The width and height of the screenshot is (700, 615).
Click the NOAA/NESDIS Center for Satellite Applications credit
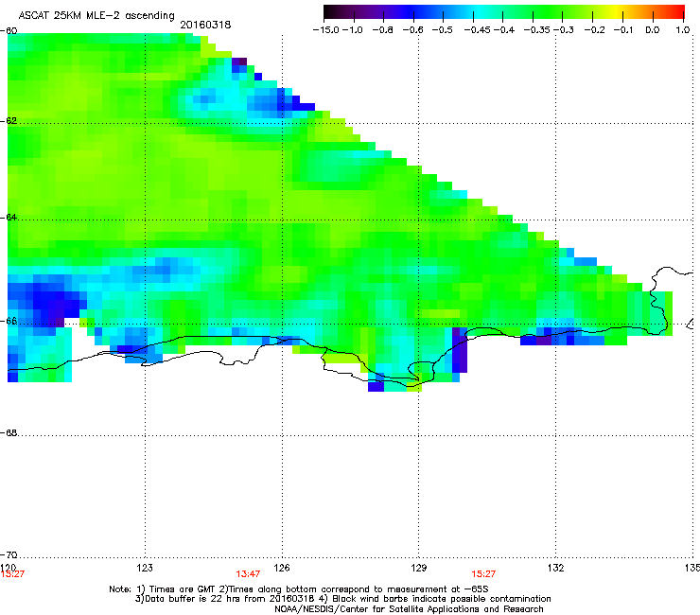pos(409,608)
